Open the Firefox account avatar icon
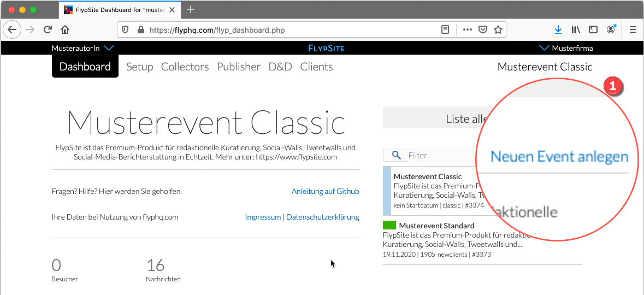 click(611, 29)
